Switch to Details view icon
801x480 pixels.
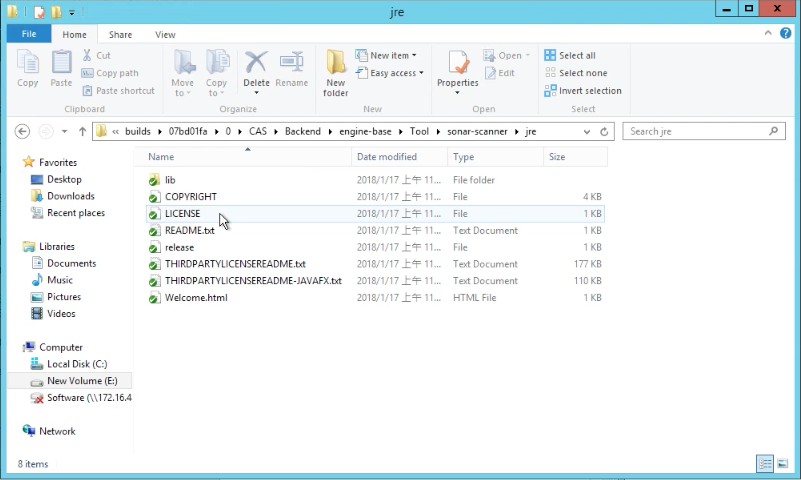point(765,464)
